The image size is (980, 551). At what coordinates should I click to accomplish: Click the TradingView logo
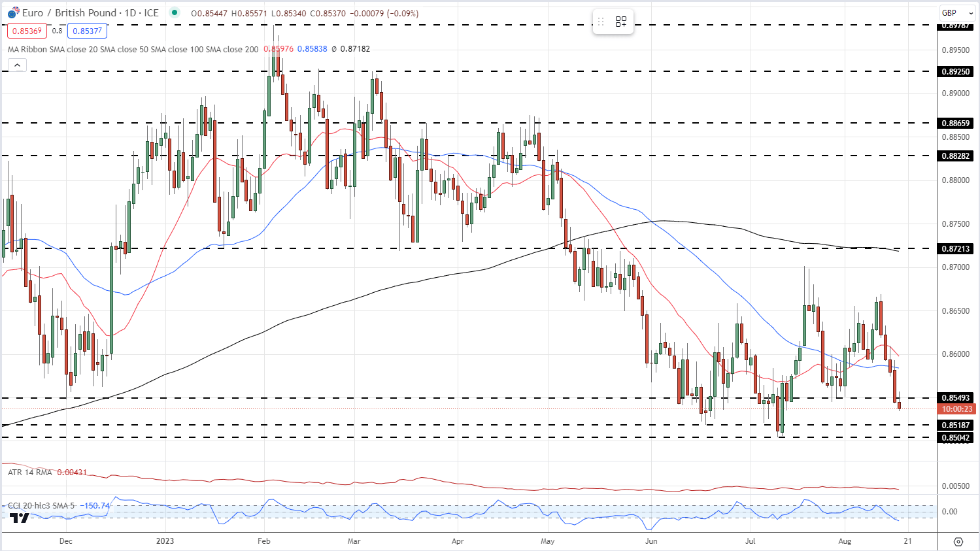[x=20, y=517]
